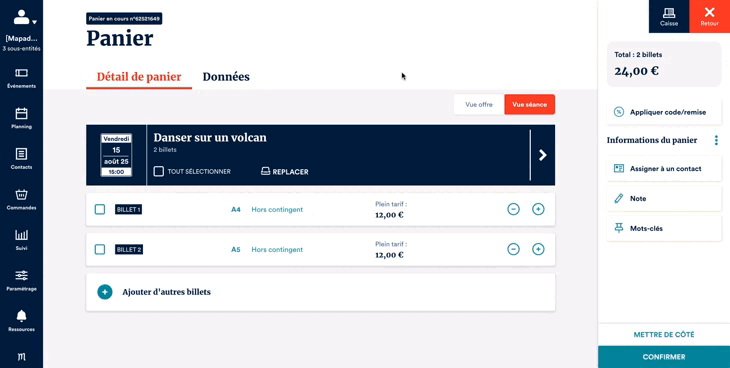The image size is (730, 368).
Task: Open the Événements ticket icon in sidebar
Action: [x=21, y=73]
